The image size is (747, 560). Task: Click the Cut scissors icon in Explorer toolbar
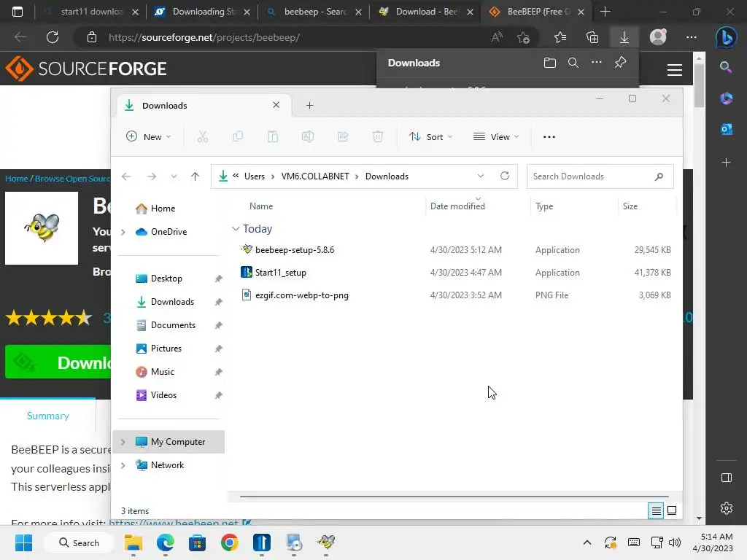coord(203,137)
